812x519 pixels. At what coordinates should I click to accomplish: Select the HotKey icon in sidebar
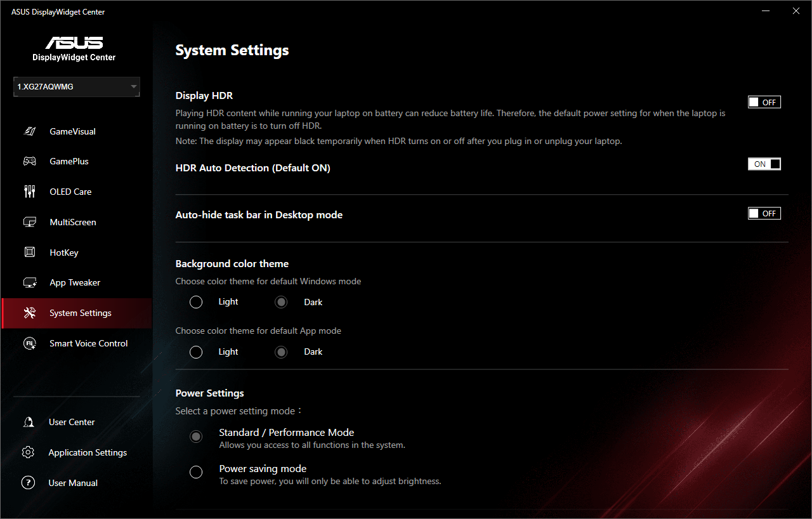(29, 253)
